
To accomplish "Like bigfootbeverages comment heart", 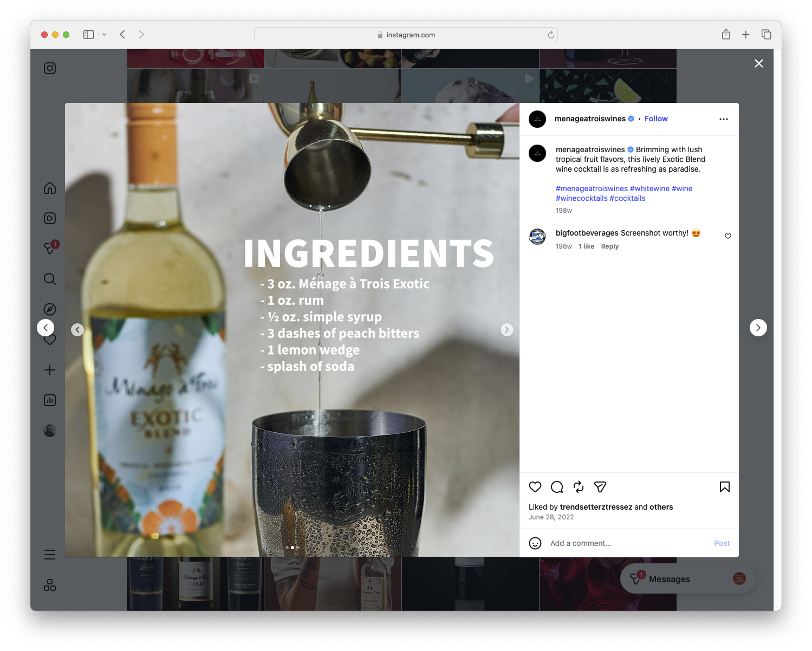I will coord(728,236).
